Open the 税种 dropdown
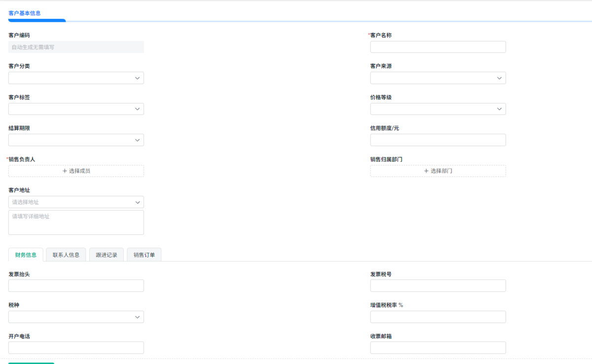Screen dimensions: 592x364 point(76,317)
